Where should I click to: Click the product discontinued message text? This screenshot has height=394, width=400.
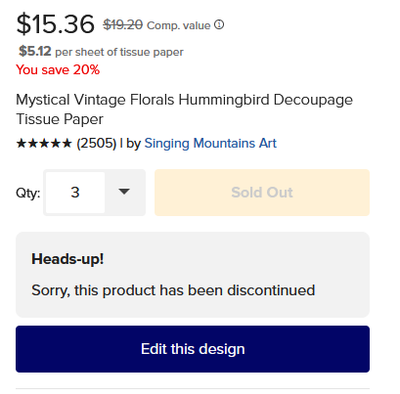173,290
